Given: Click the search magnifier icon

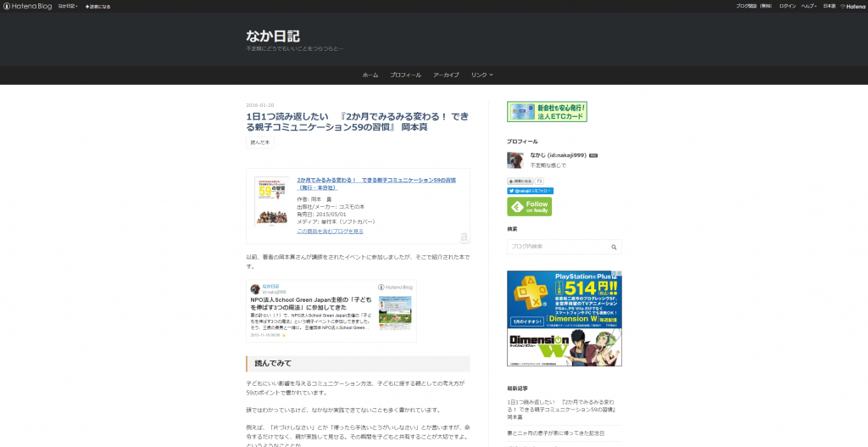Looking at the screenshot, I should [614, 247].
